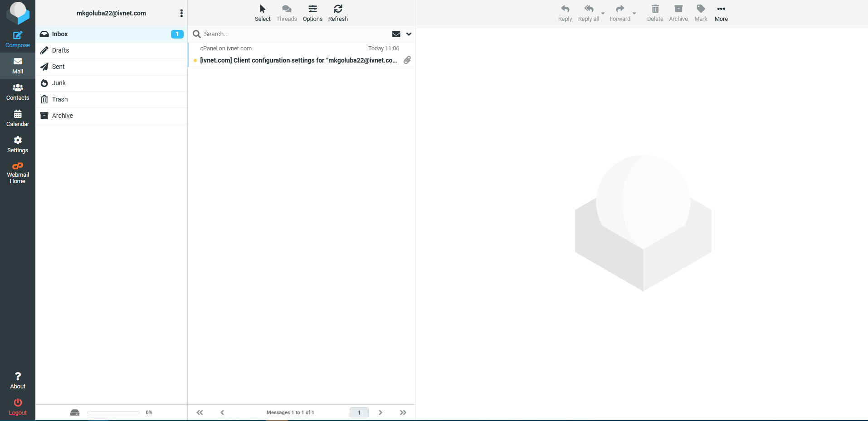Click the unread dot on the message
The image size is (868, 421).
pos(195,60)
